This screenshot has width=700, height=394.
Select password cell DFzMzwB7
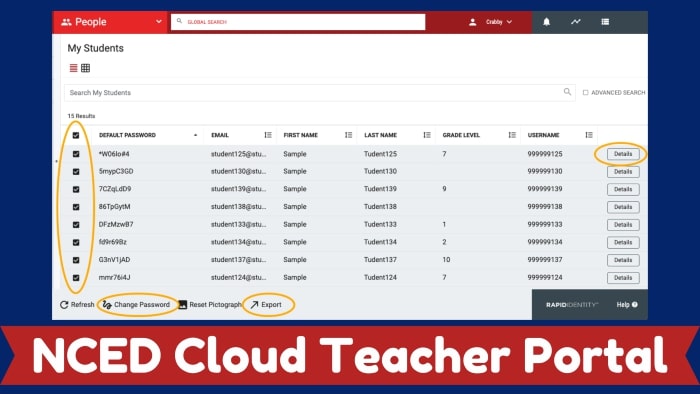point(116,224)
